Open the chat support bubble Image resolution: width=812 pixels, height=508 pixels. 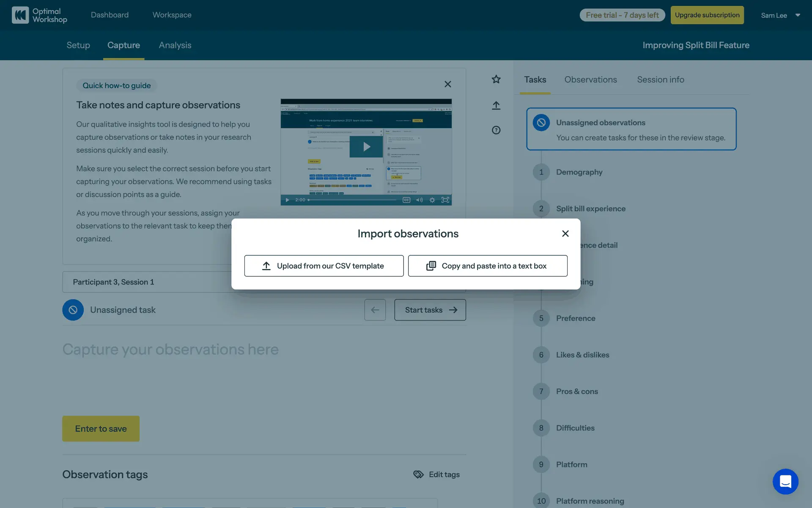click(785, 481)
